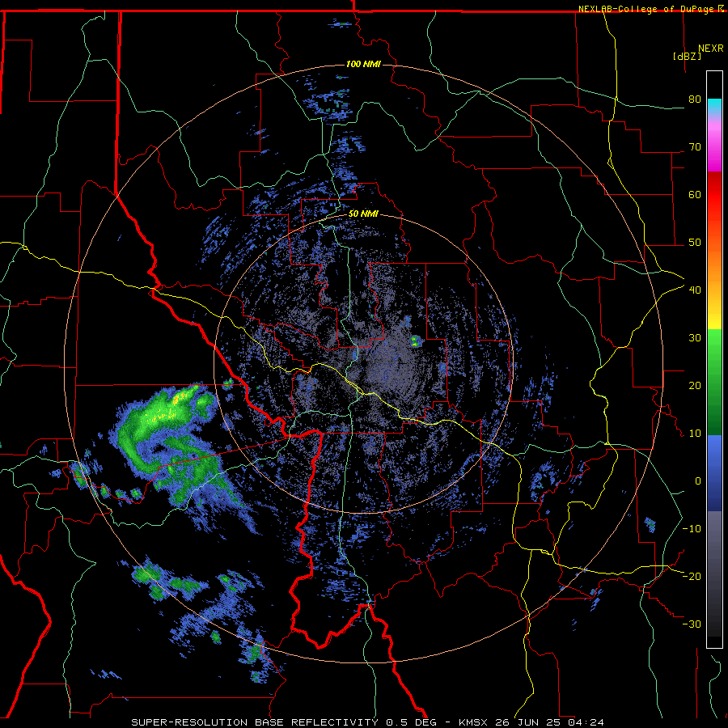Click the 50 NMI range ring label

tap(363, 214)
